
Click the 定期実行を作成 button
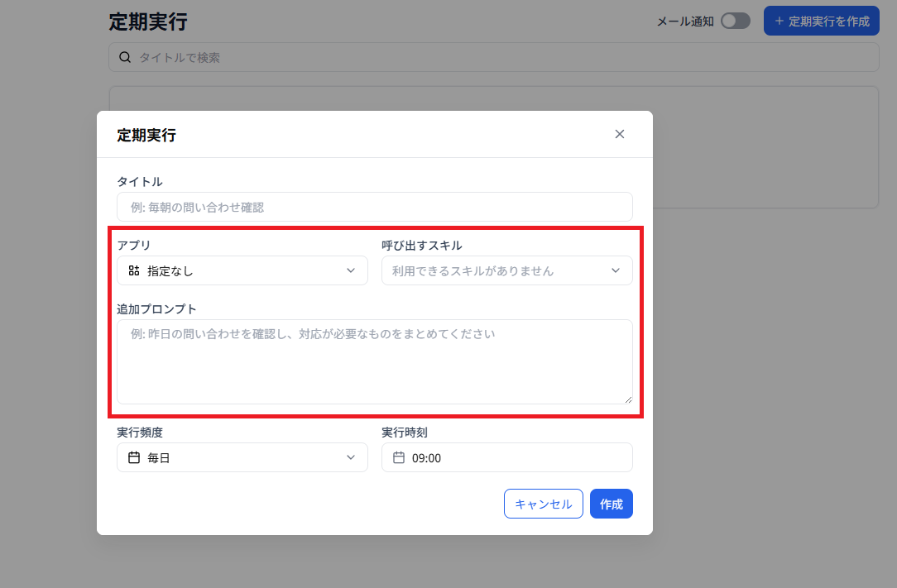[822, 22]
